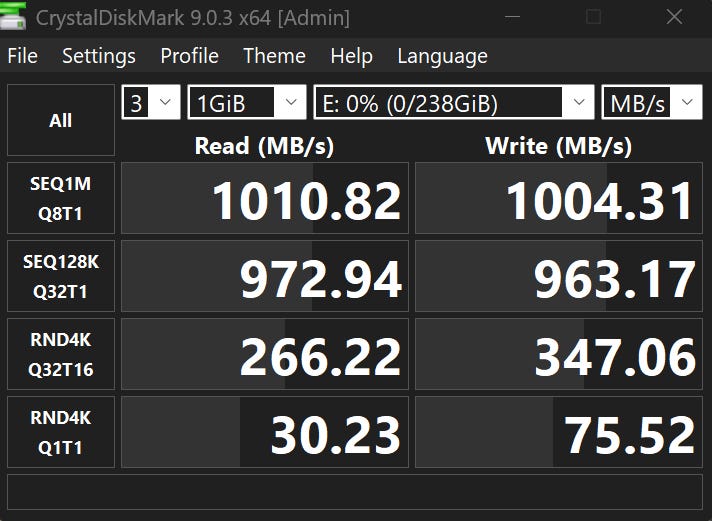This screenshot has height=521, width=712.
Task: Click the RND4K Q32T16 read result 266.22
Action: [x=265, y=354]
